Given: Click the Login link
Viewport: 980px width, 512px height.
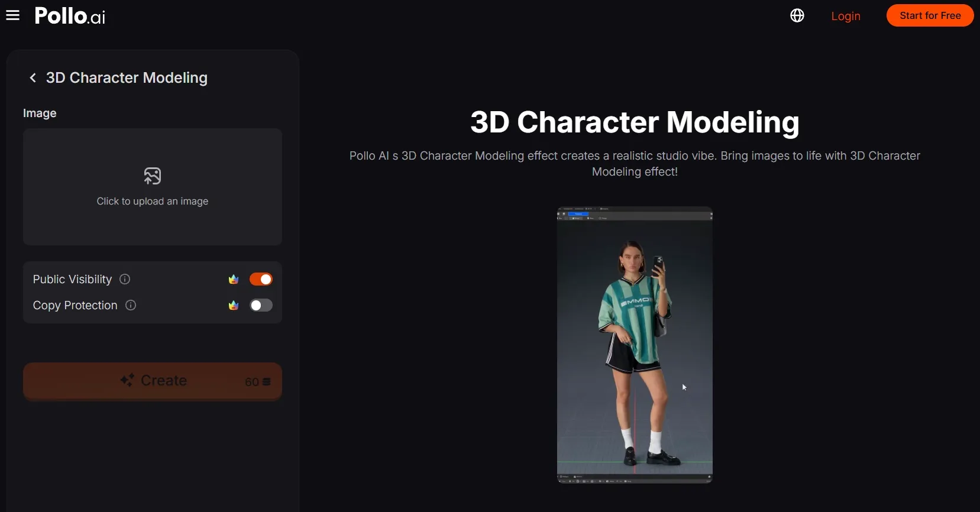Looking at the screenshot, I should (x=846, y=16).
